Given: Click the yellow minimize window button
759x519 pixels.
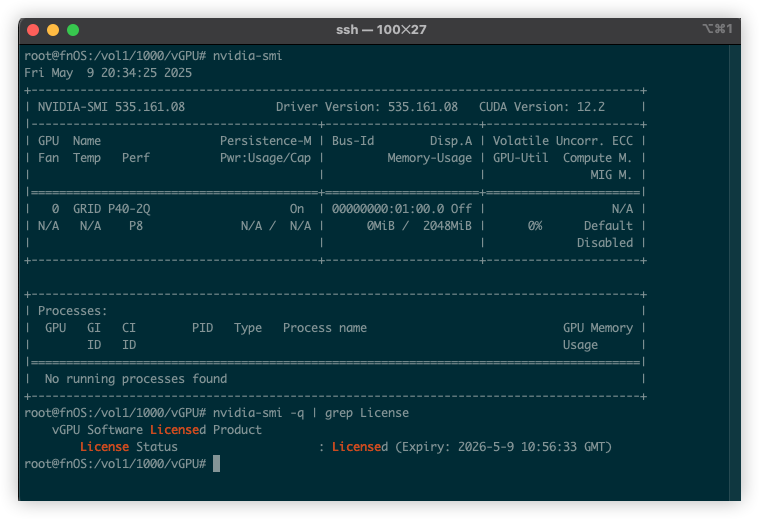Looking at the screenshot, I should coord(53,30).
